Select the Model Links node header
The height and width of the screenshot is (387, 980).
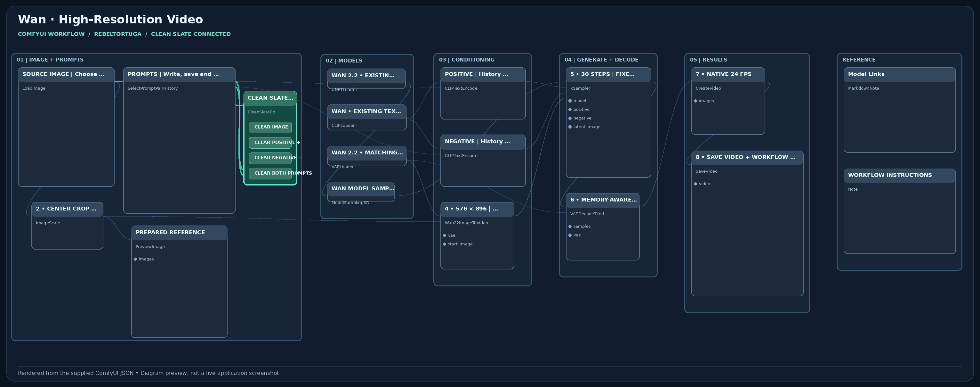[899, 75]
